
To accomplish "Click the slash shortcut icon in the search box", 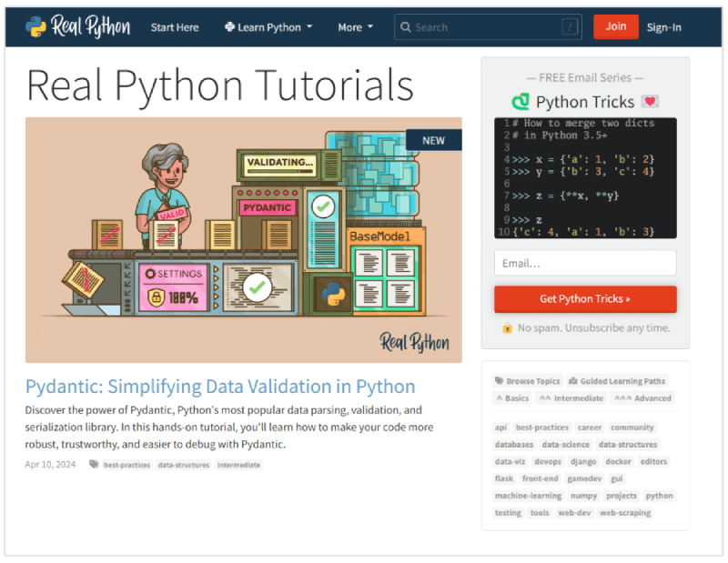I will 570,27.
